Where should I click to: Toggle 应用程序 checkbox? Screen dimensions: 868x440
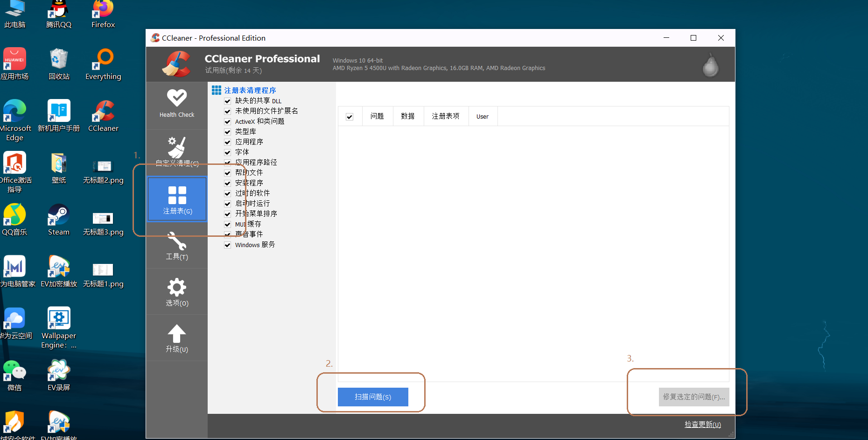[x=228, y=142]
